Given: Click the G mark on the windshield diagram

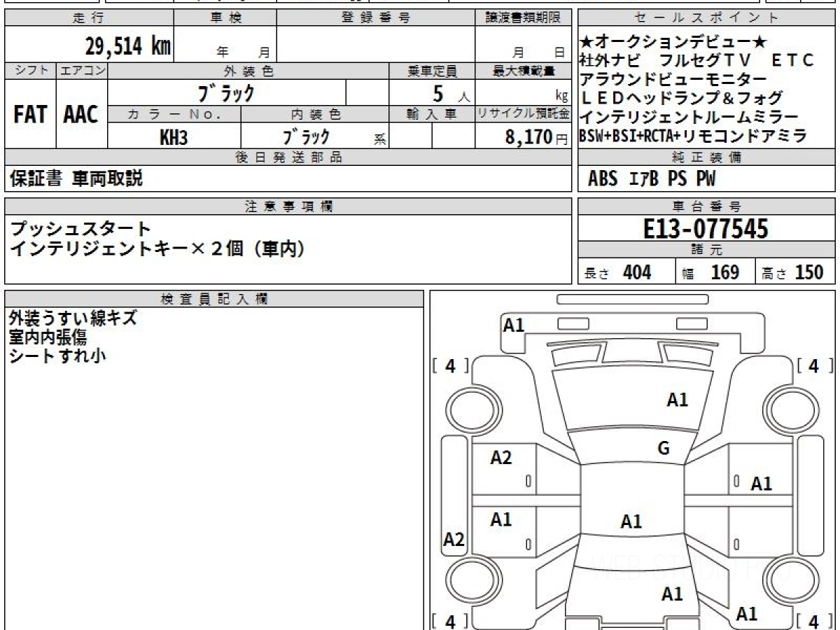Looking at the screenshot, I should tap(664, 449).
